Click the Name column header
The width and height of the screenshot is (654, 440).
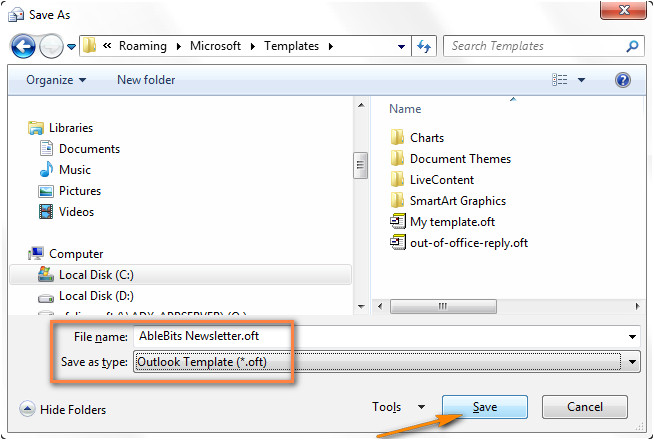click(405, 109)
